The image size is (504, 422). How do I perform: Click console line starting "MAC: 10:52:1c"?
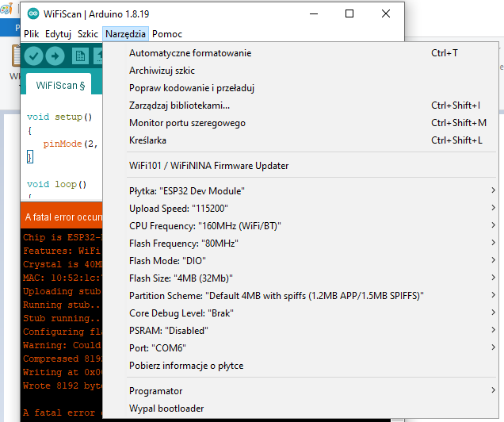point(63,278)
